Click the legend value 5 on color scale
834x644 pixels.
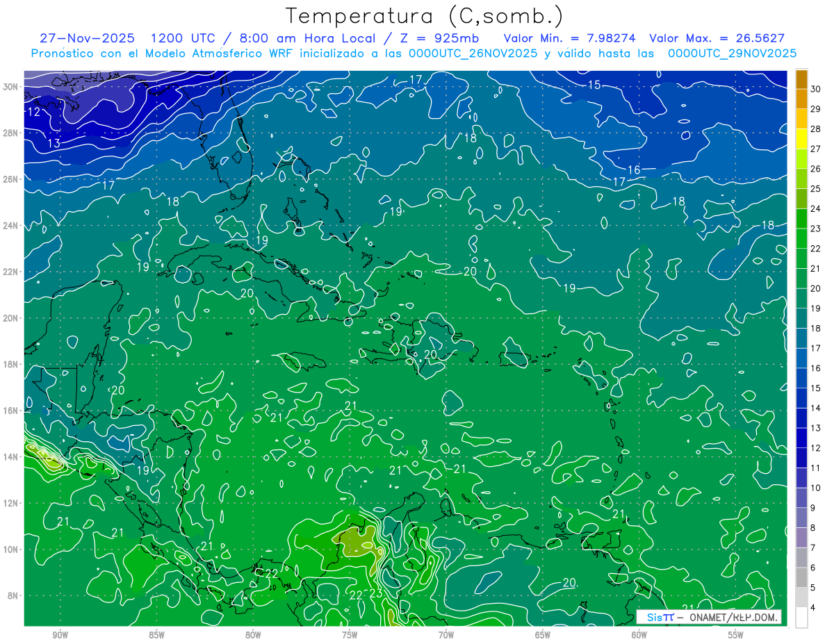[813, 588]
